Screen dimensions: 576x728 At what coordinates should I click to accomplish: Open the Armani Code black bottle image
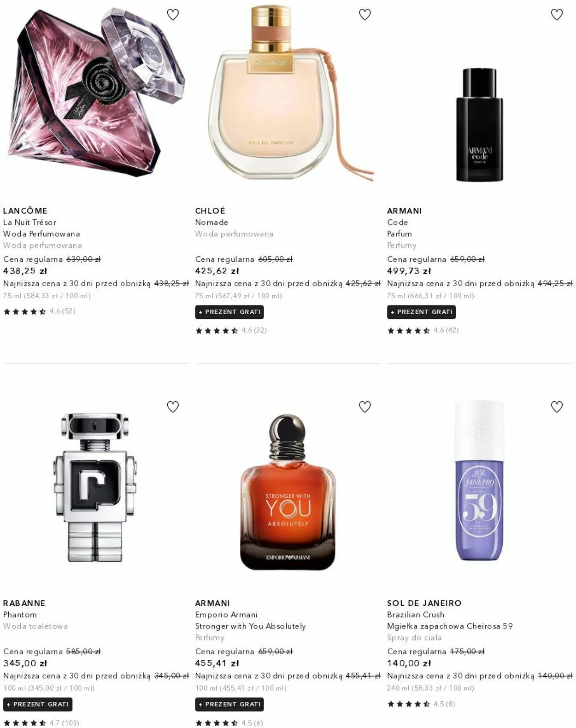point(479,124)
